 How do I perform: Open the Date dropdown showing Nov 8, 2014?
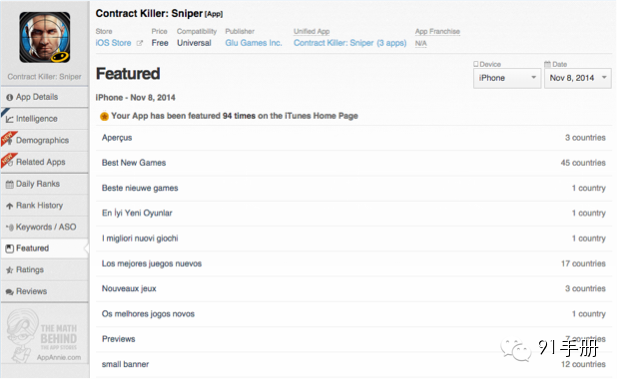point(577,78)
